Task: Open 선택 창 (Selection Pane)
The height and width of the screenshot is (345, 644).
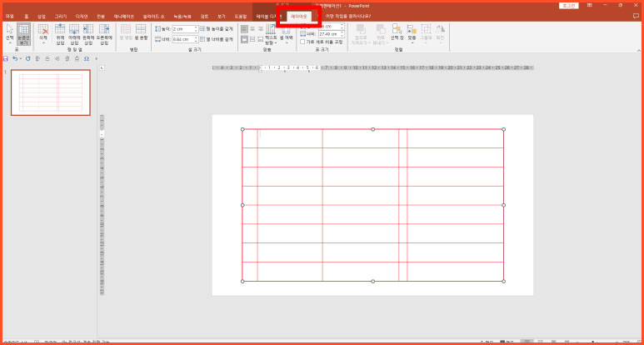Action: pos(397,33)
